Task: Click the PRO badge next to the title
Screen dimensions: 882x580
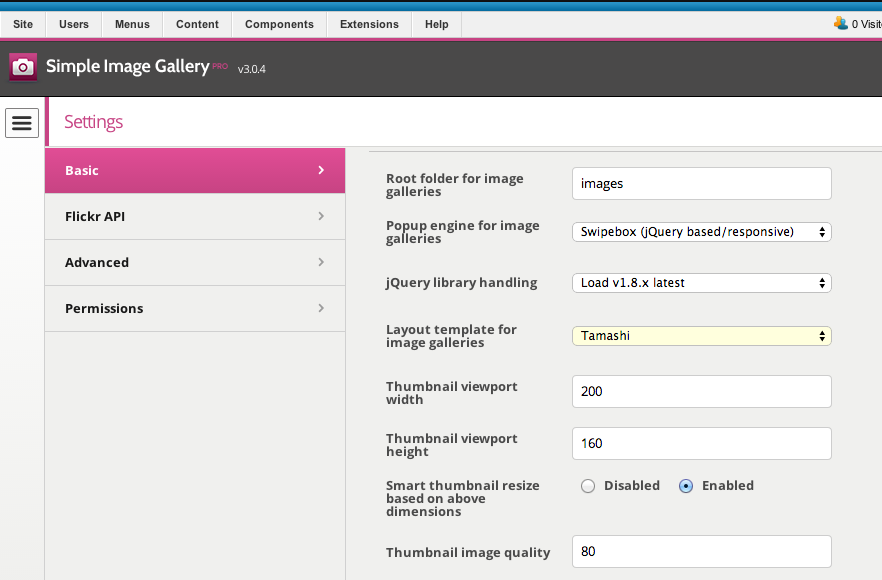Action: pyautogui.click(x=220, y=66)
